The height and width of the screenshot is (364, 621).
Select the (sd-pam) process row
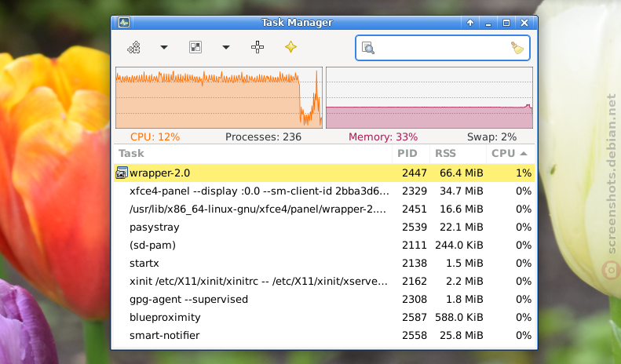point(324,246)
